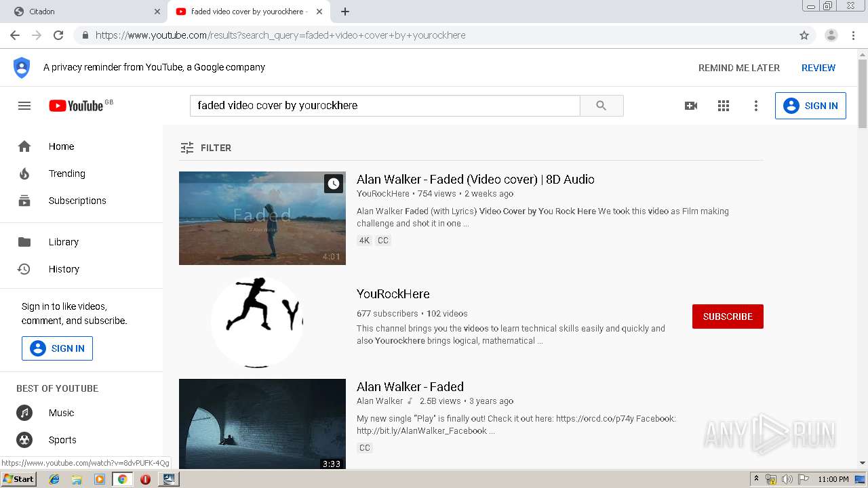This screenshot has height=488, width=868.
Task: Reload the page
Action: [x=58, y=35]
